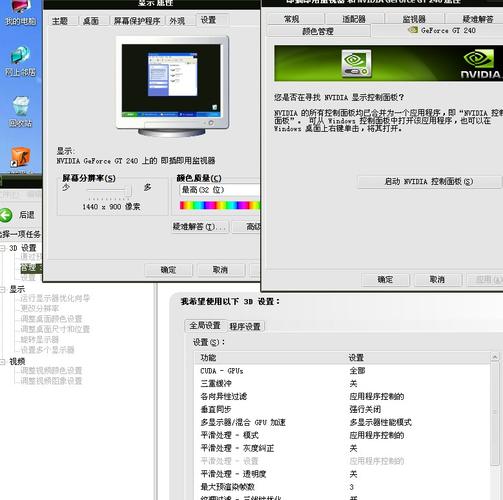
Task: Click the NVIDIA card icon in green banner
Action: 356,63
